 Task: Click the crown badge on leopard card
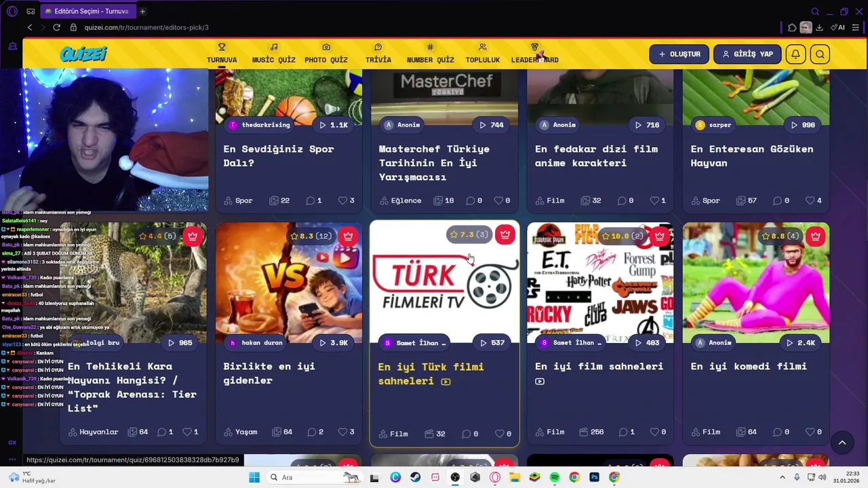point(193,236)
